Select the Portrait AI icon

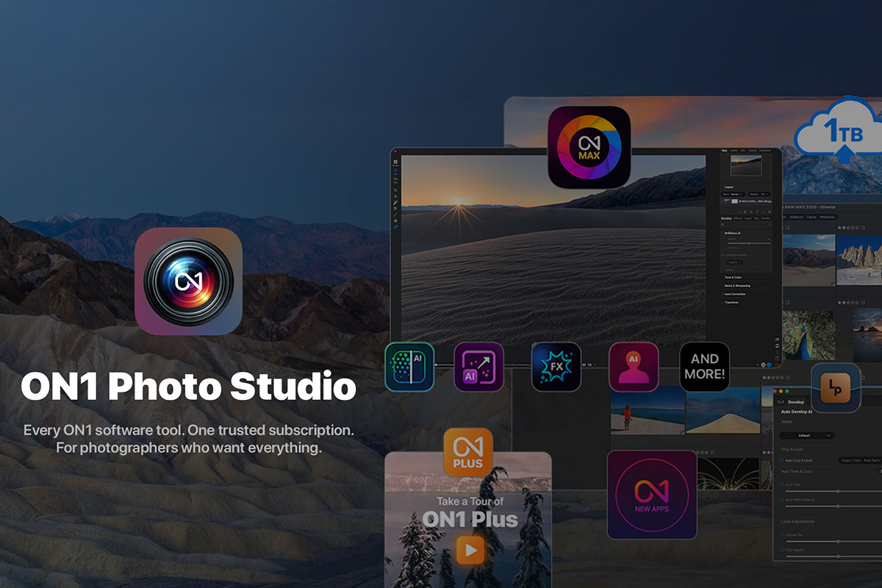(633, 365)
